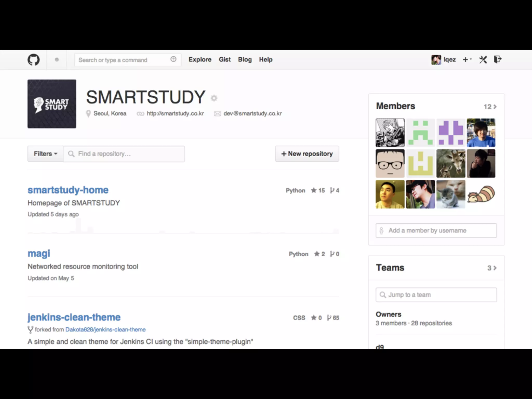Click the search help question icon
Screen dimensions: 532x399
pyautogui.click(x=173, y=59)
